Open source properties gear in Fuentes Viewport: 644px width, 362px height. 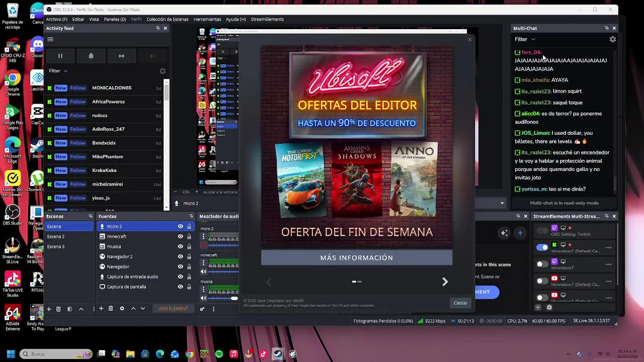122,308
